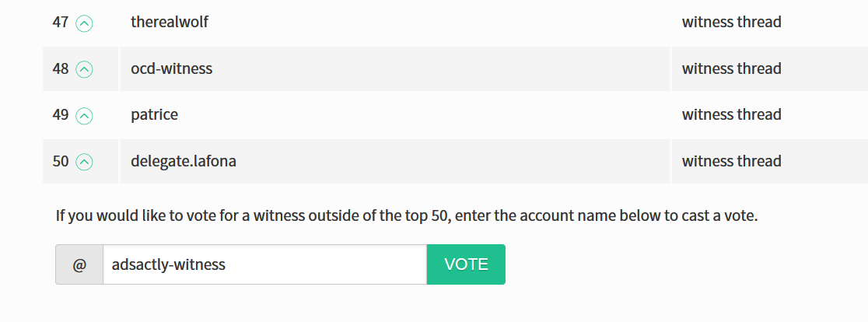Screen dimensions: 868x322
Task: Click the green VOTE button
Action: click(x=466, y=264)
